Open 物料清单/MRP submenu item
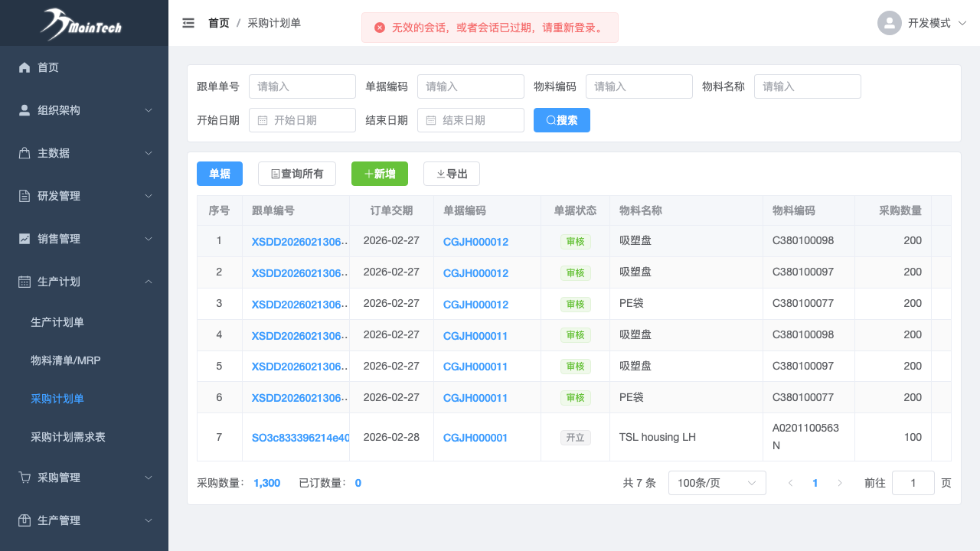 (66, 360)
